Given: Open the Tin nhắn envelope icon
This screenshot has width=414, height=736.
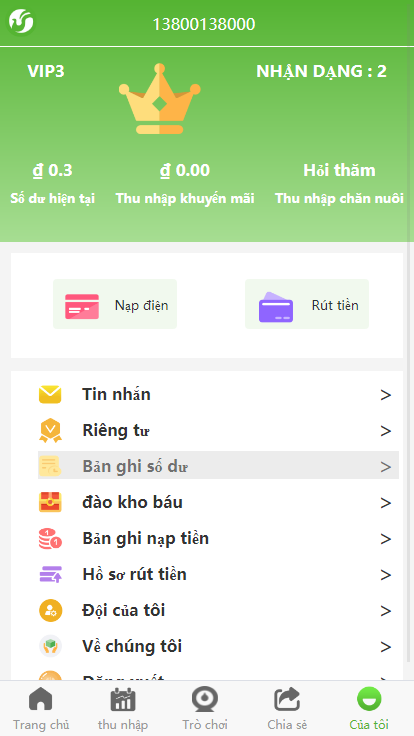Looking at the screenshot, I should 50,395.
